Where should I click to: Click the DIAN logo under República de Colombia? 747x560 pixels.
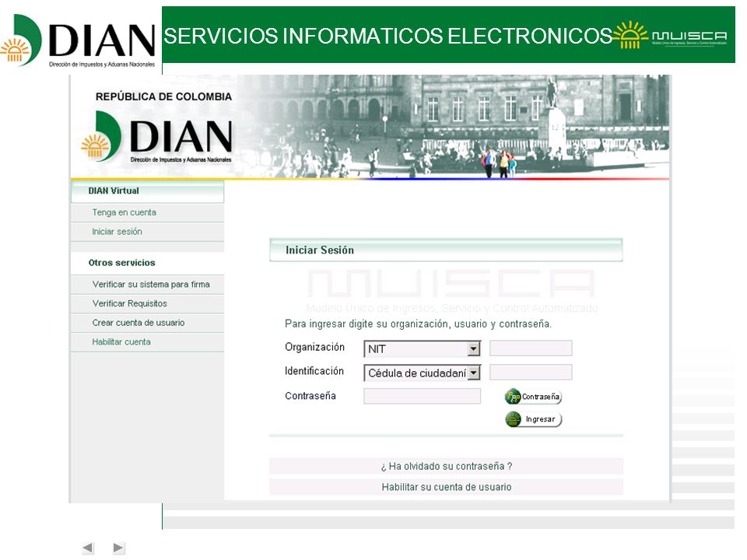(x=156, y=137)
